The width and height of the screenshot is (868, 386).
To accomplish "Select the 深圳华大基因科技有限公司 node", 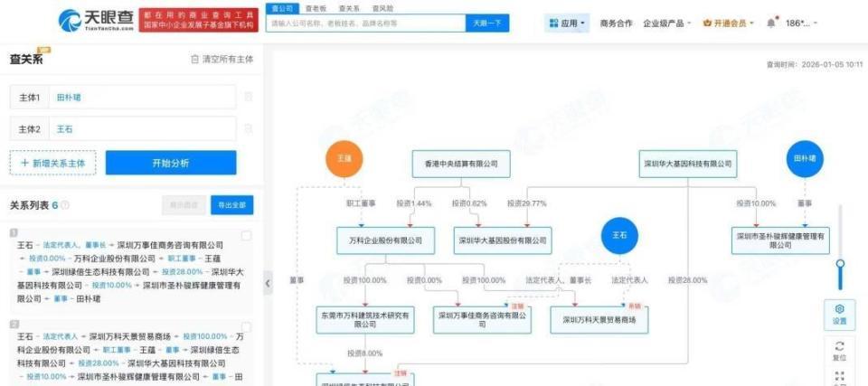I will coord(688,164).
